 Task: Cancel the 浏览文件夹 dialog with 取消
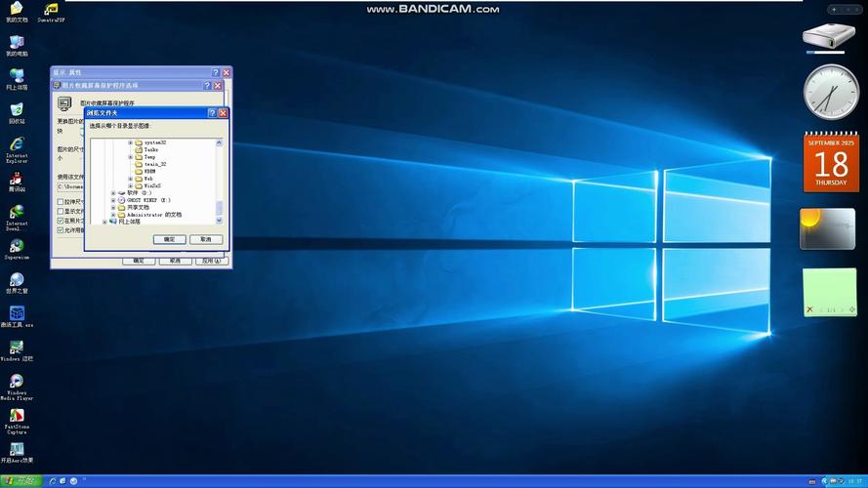coord(206,239)
